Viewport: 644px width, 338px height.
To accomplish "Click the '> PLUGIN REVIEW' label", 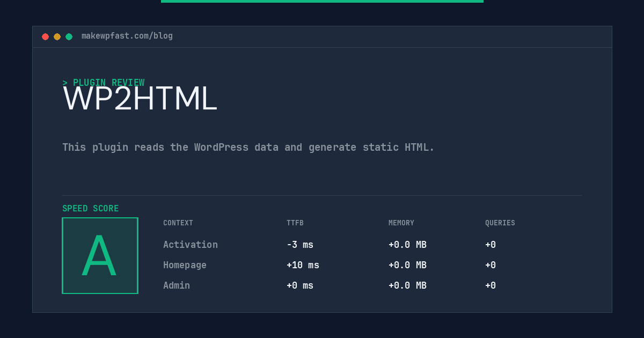I will (x=104, y=83).
